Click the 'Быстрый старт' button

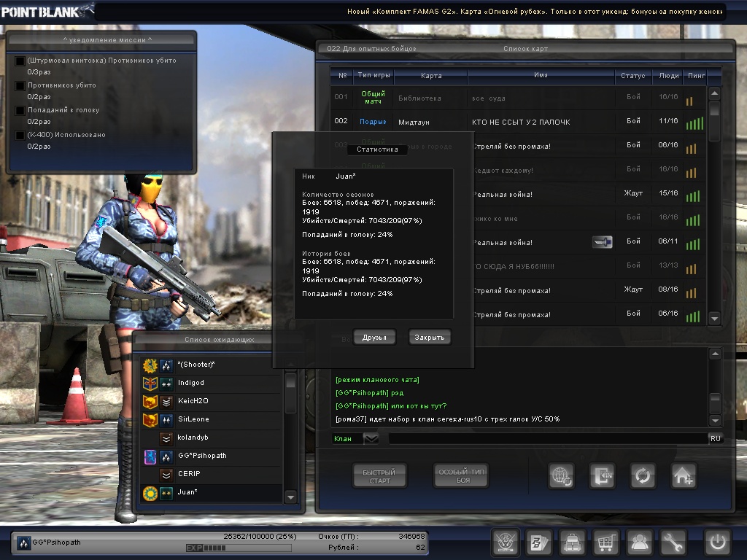[379, 475]
